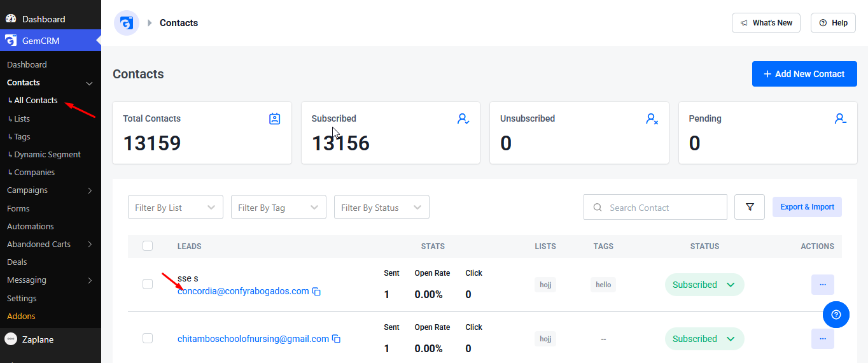Click the Help button in header

(833, 23)
